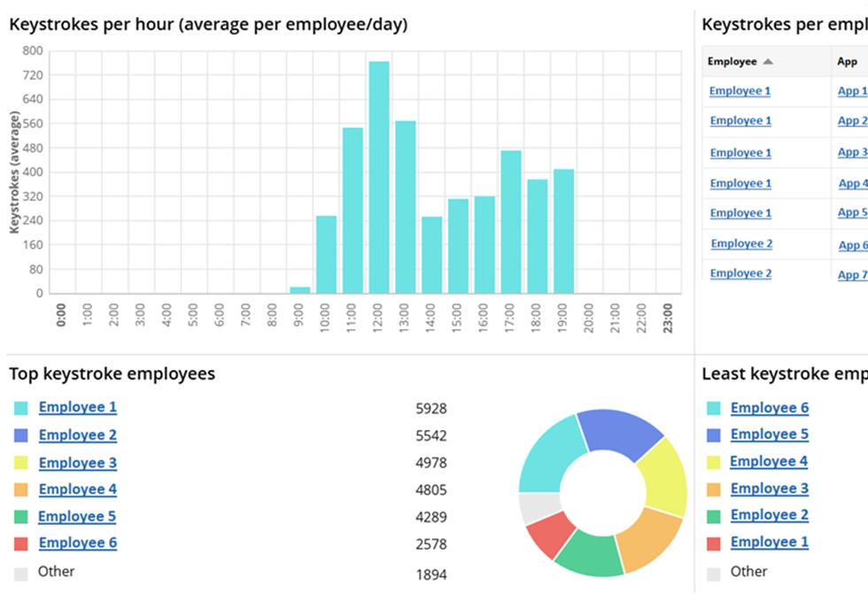Open Employee 3 in Least keystroke list
The height and width of the screenshot is (602, 868).
770,489
